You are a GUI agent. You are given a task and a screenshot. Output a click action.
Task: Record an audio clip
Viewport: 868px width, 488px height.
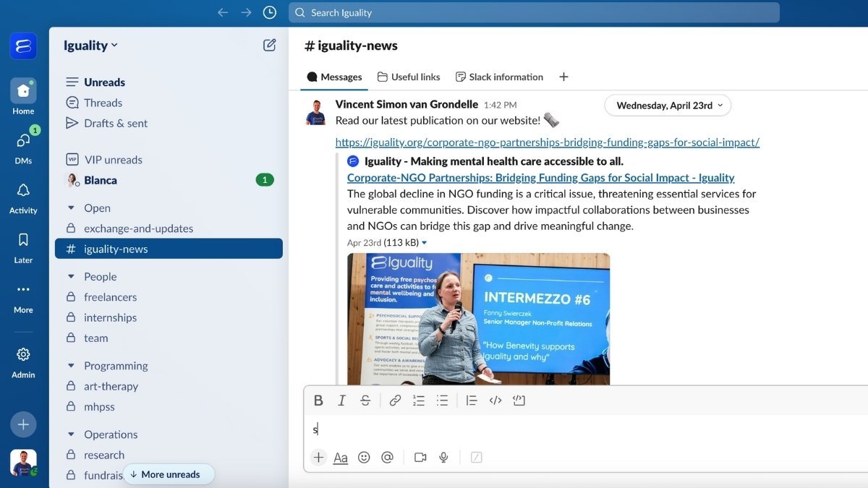443,457
